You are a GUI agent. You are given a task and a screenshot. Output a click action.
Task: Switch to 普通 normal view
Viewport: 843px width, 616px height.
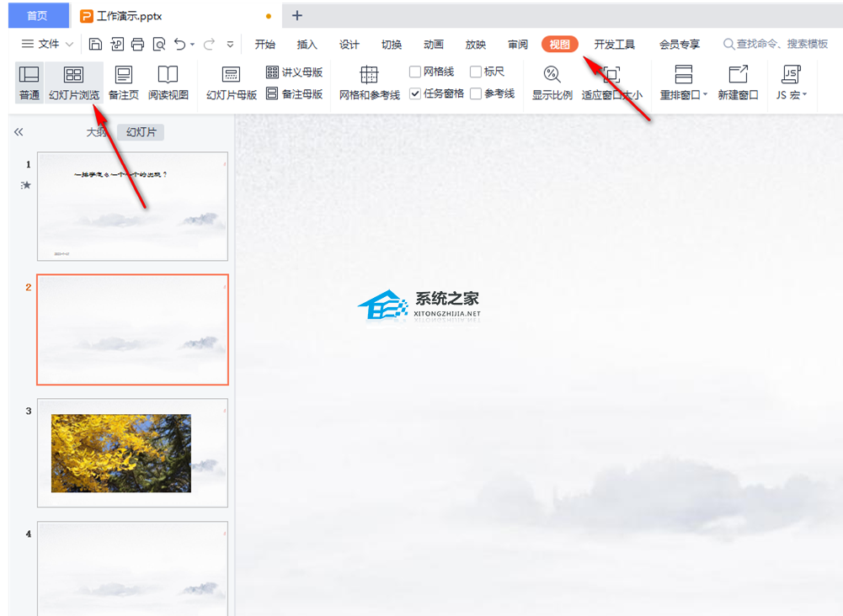(x=29, y=82)
